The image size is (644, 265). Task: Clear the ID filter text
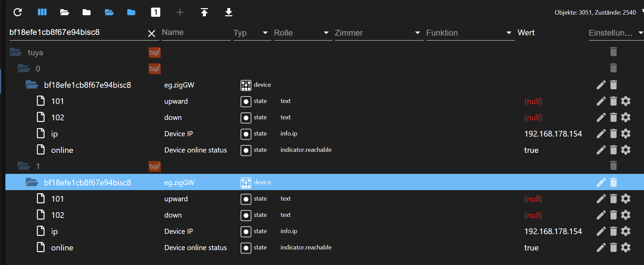(152, 33)
